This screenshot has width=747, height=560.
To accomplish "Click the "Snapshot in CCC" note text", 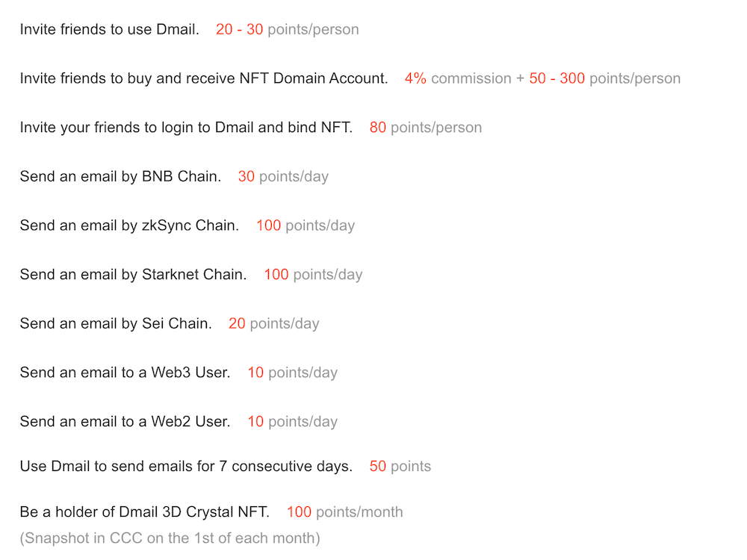I will (x=170, y=538).
